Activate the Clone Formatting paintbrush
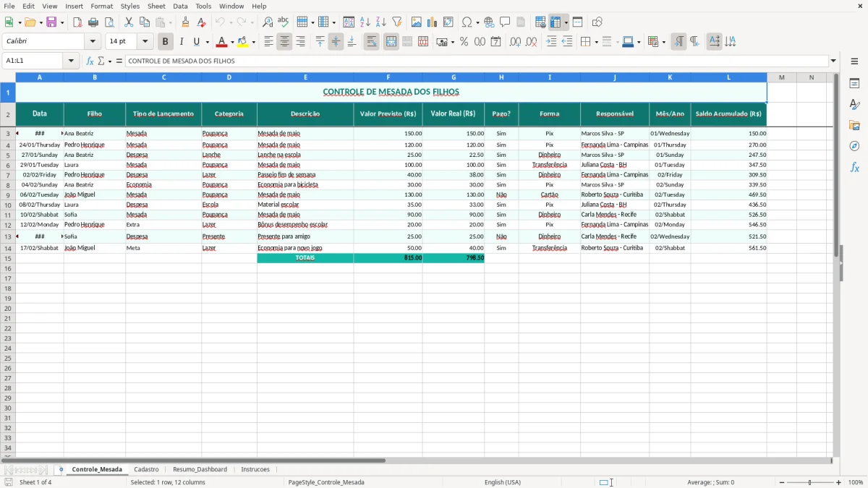Viewport: 868px width, 488px height. pyautogui.click(x=185, y=22)
